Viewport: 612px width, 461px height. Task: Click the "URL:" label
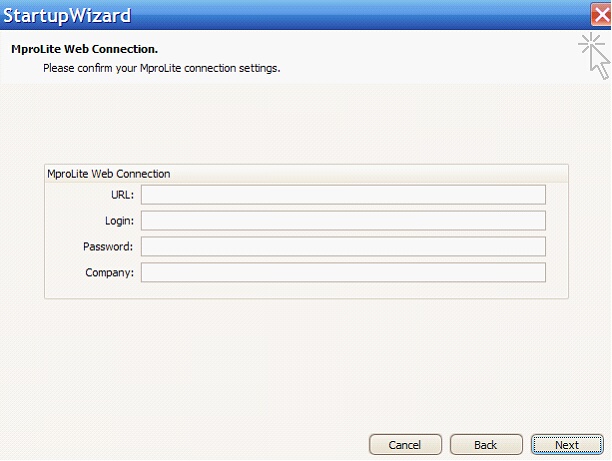pos(122,195)
